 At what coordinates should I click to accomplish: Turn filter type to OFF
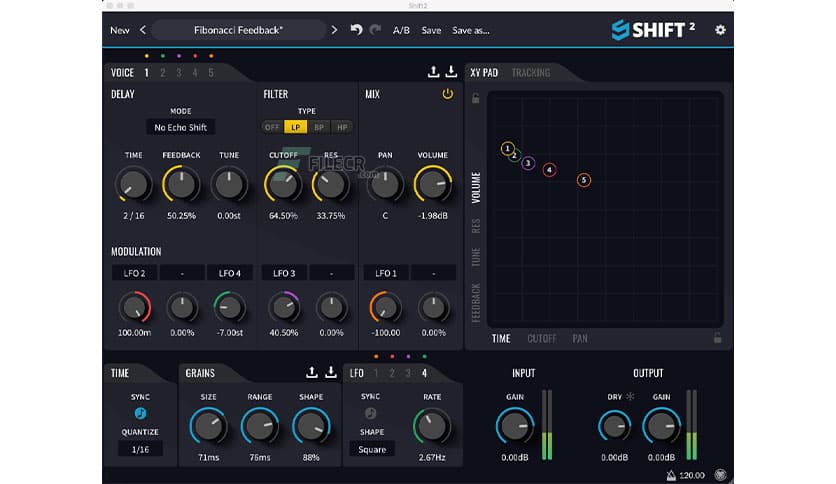[x=272, y=127]
